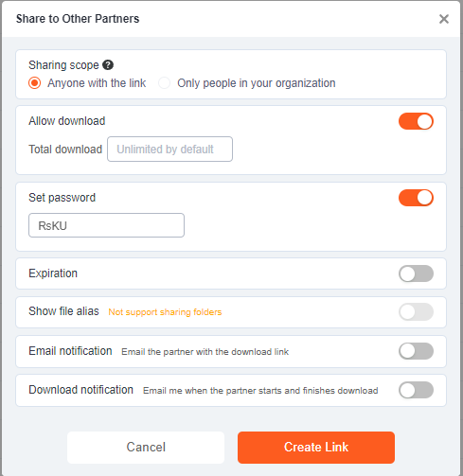The height and width of the screenshot is (476, 463).
Task: Close the Share to Other Partners dialog
Action: point(444,19)
